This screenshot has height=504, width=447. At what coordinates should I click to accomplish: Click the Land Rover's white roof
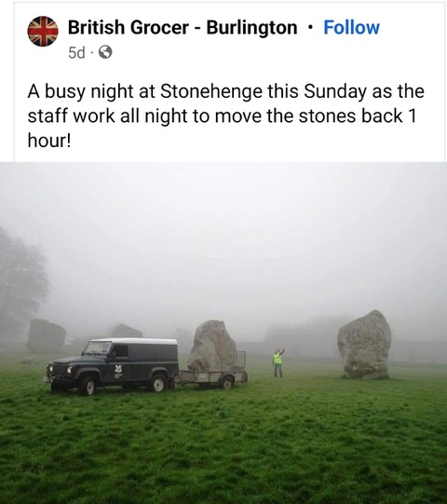[133, 341]
